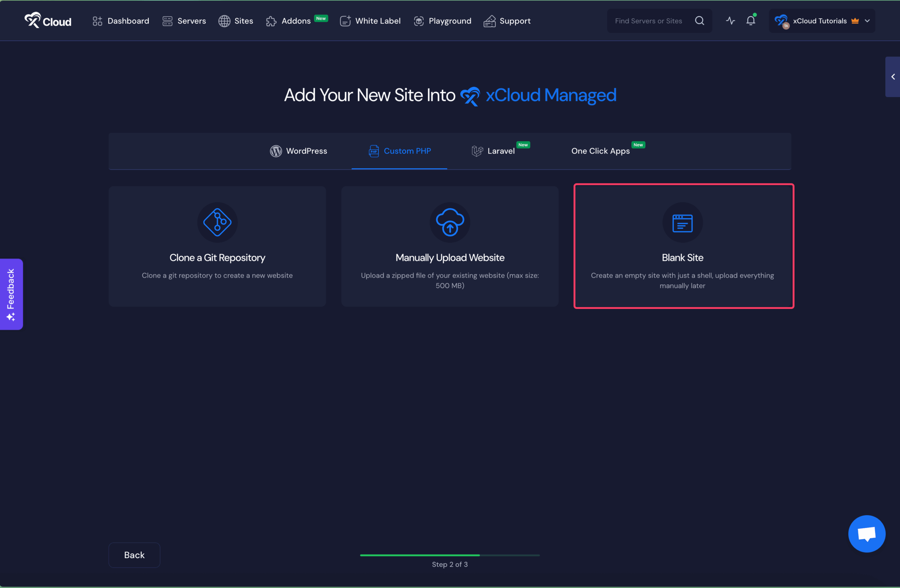Select the One Click Apps tab
Image resolution: width=900 pixels, height=588 pixels.
pos(600,151)
